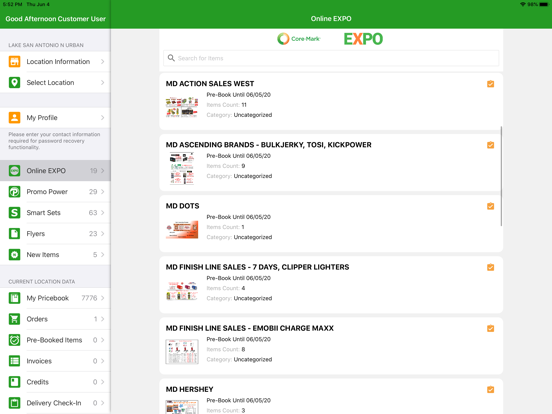Tap the Delivery Check-In clipboard icon
Screen dimensions: 552x414
[x=14, y=403]
